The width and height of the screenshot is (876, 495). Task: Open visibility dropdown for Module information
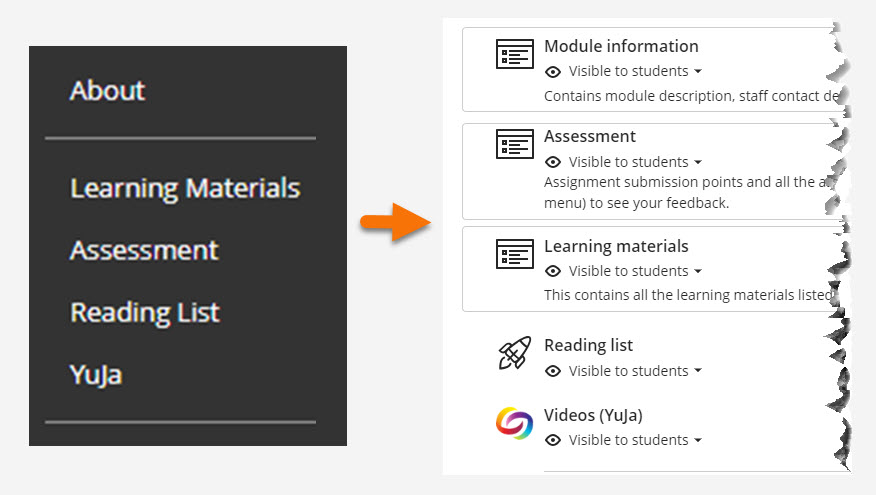tap(698, 72)
